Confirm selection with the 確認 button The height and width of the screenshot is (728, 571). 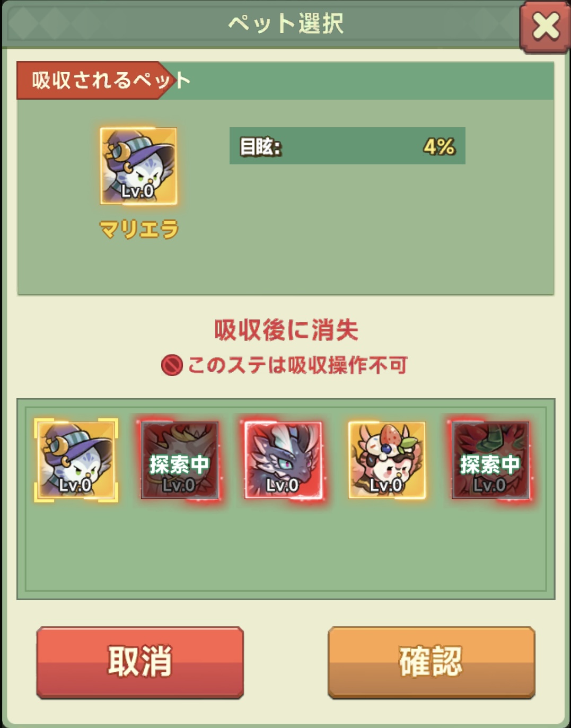(x=431, y=662)
